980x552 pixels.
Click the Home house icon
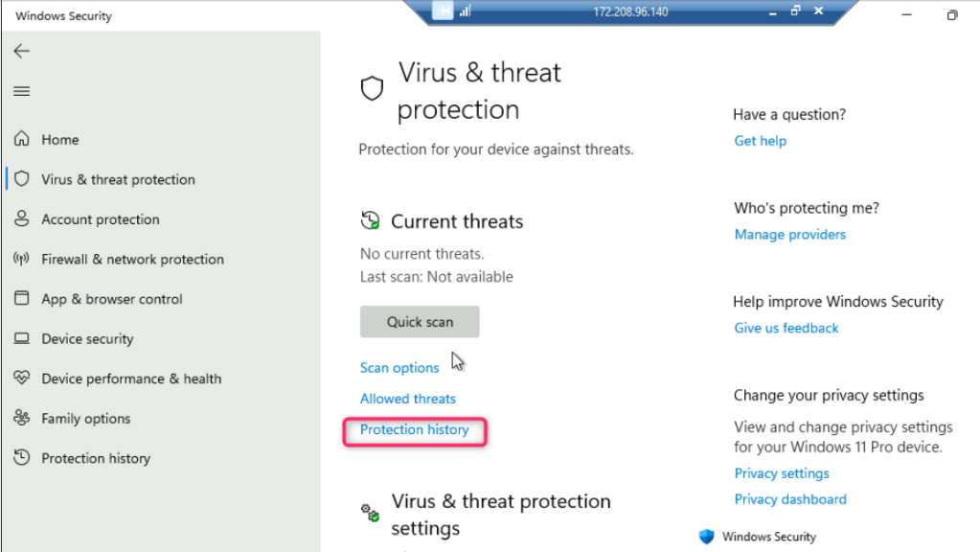pyautogui.click(x=22, y=140)
